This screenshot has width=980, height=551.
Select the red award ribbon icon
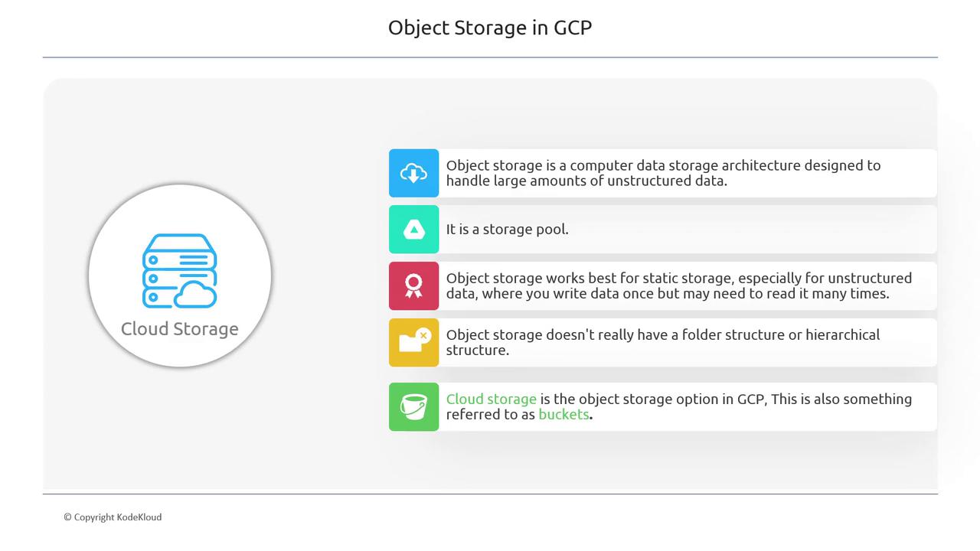tap(413, 286)
